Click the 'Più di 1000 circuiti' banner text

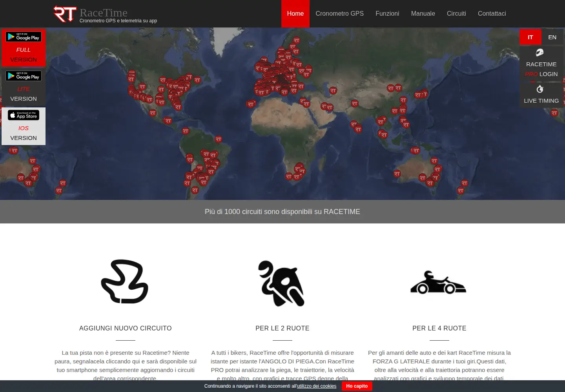[x=282, y=212]
